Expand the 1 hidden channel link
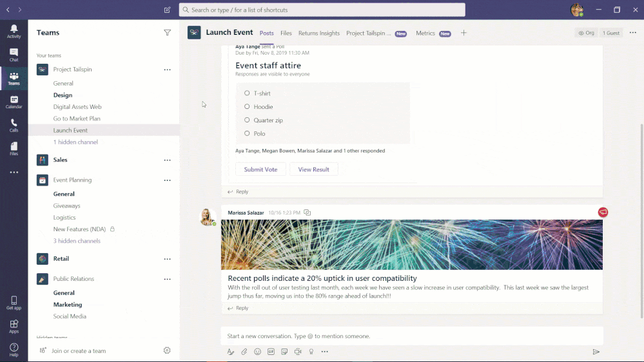The height and width of the screenshot is (362, 644). [x=75, y=142]
